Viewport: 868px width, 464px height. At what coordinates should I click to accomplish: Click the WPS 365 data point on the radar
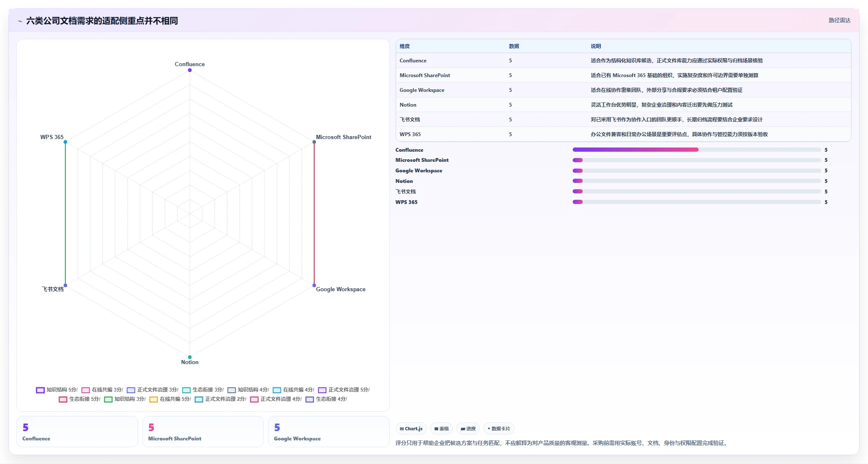[65, 142]
